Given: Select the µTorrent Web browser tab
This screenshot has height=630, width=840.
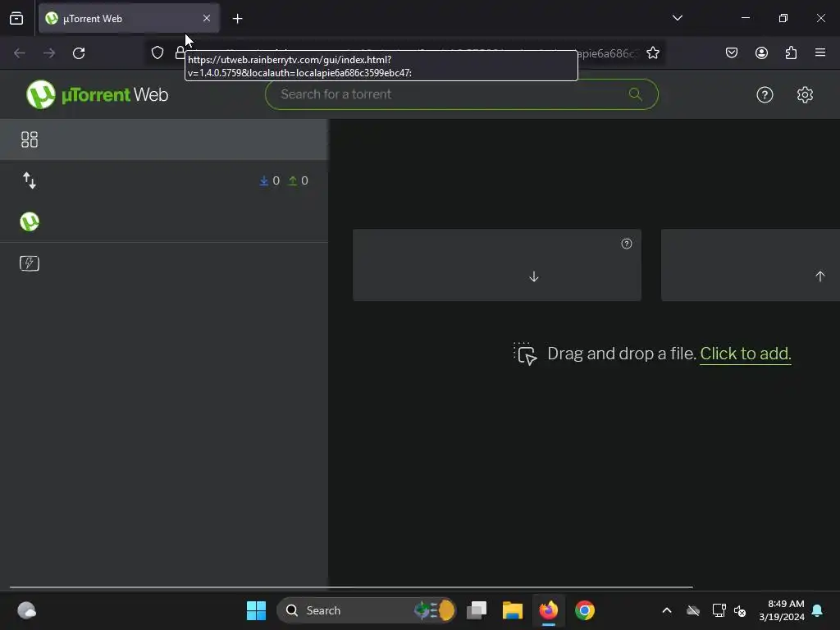Looking at the screenshot, I should [x=129, y=18].
